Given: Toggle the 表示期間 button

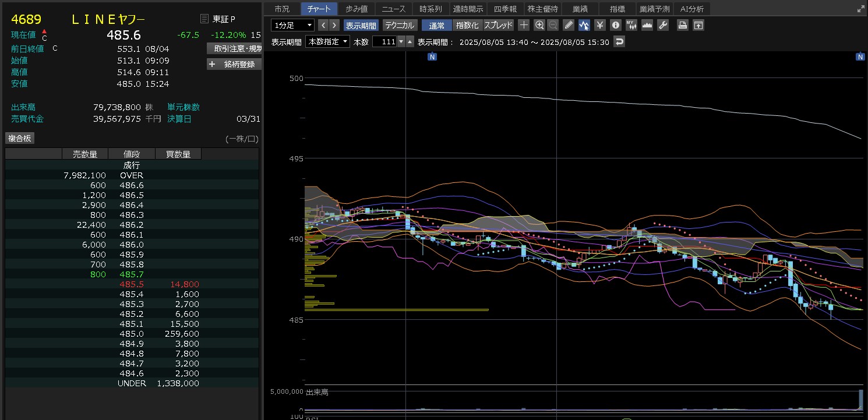Looking at the screenshot, I should click(361, 25).
